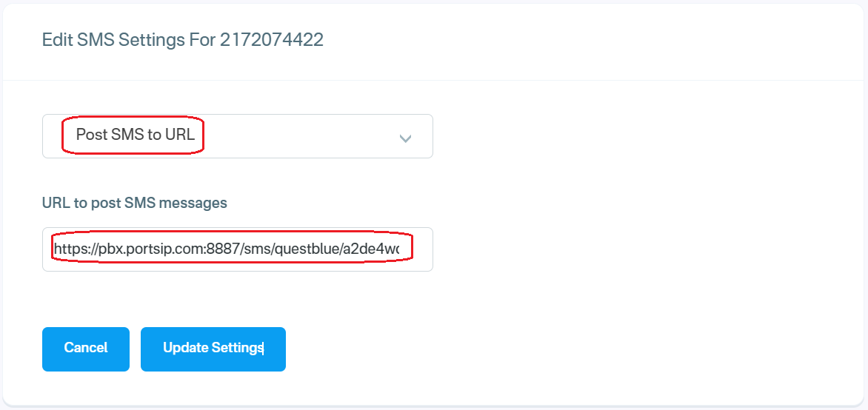Place cursor at 'https' in the URL field
868x410 pixels.
(x=68, y=249)
